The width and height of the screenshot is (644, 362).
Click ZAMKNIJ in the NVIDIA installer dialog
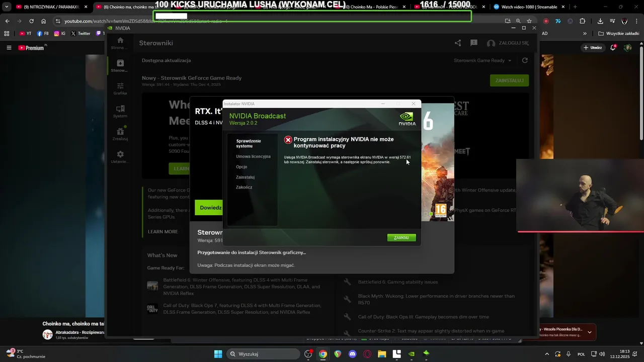(x=401, y=238)
